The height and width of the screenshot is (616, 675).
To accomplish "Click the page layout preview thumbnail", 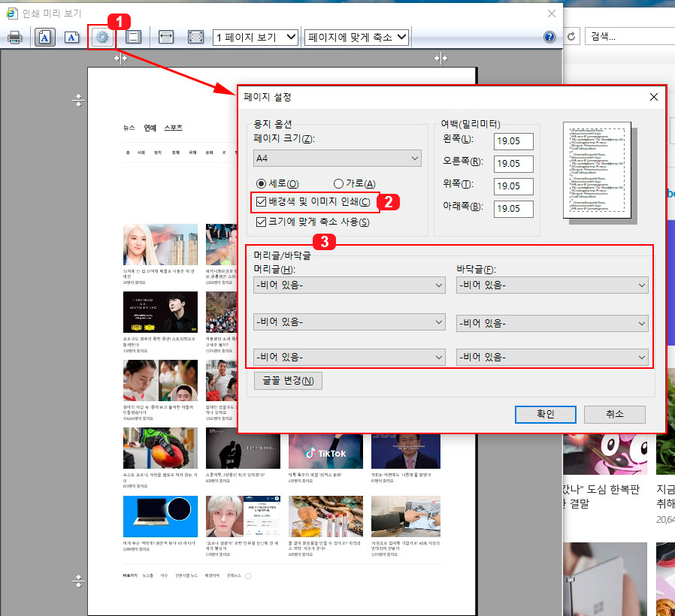I will [x=597, y=170].
